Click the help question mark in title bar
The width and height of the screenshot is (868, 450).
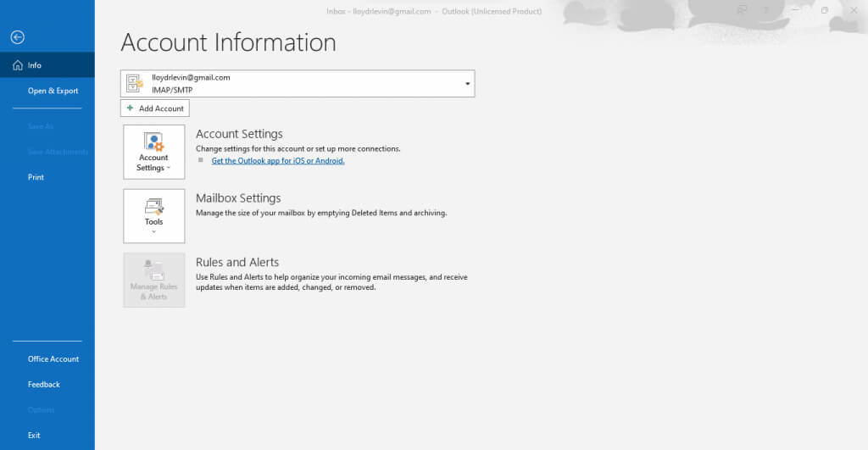(766, 10)
